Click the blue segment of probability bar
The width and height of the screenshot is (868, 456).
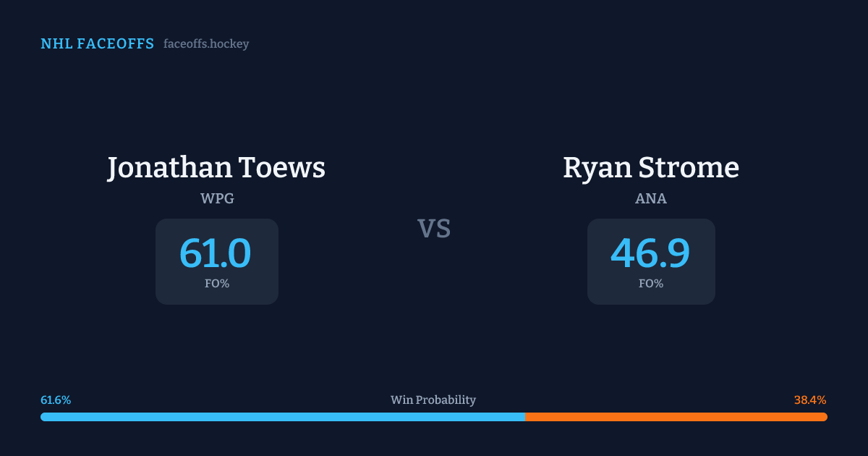(x=282, y=417)
